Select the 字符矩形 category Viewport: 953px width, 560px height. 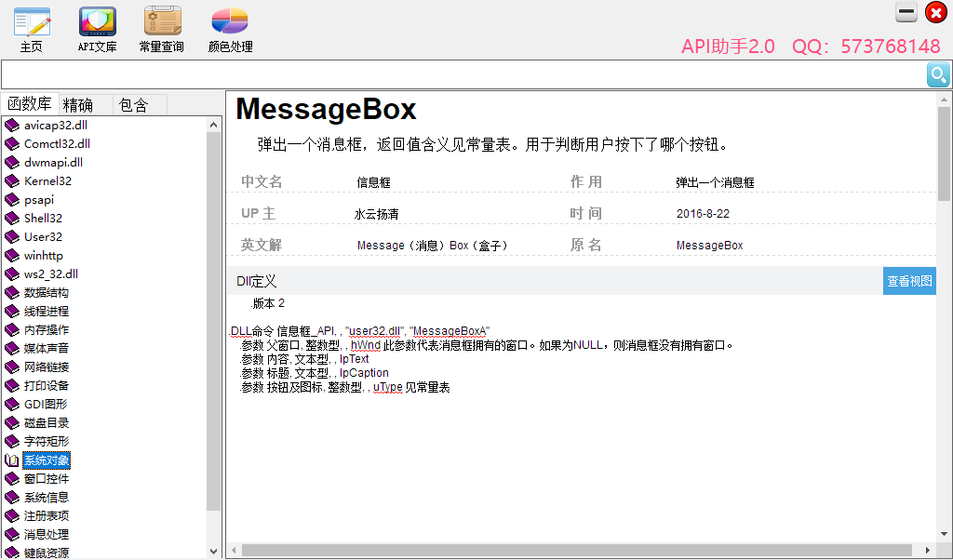(x=47, y=442)
